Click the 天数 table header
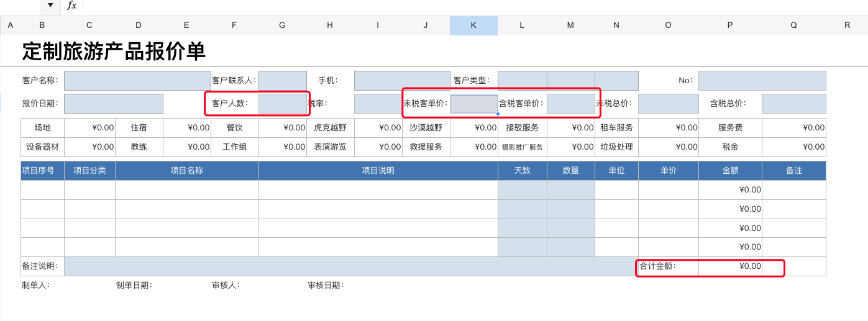The width and height of the screenshot is (868, 321). (x=523, y=171)
